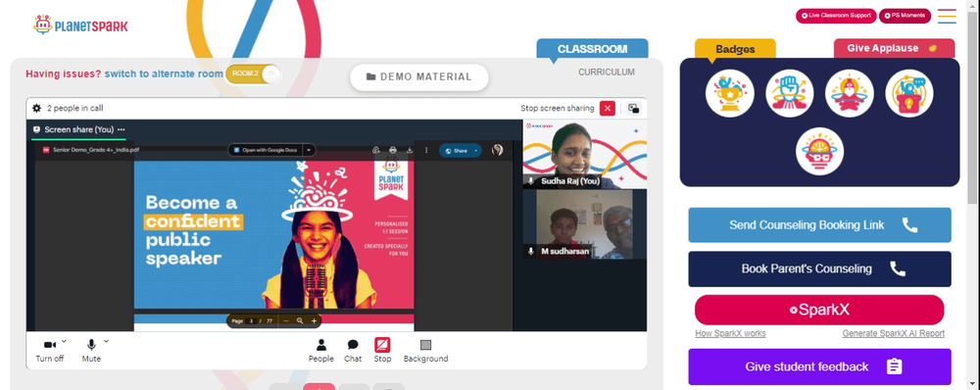Expand camera options chevron

[64, 341]
